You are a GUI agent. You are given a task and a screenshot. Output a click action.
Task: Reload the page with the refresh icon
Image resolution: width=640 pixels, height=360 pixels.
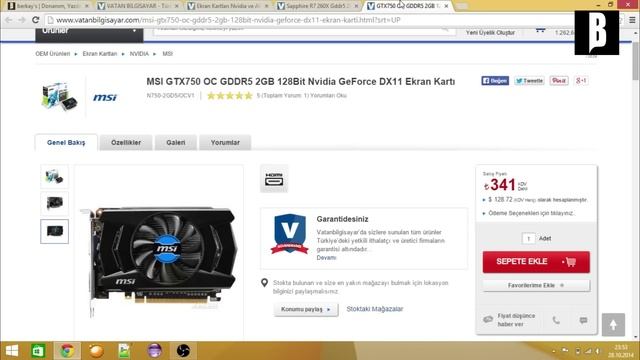click(36, 20)
